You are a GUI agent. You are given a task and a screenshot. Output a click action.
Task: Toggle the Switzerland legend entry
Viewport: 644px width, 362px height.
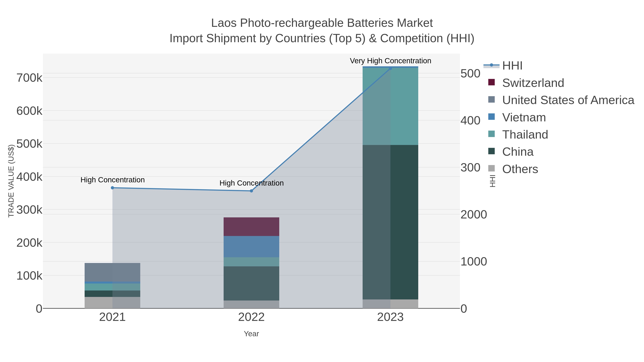[526, 83]
